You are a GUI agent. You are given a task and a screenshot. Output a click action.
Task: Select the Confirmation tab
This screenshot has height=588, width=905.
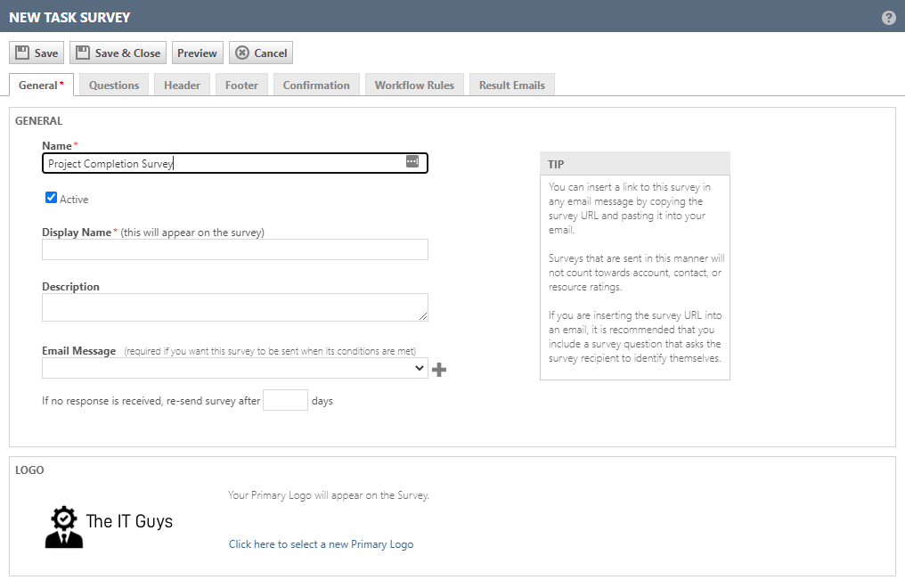(316, 86)
